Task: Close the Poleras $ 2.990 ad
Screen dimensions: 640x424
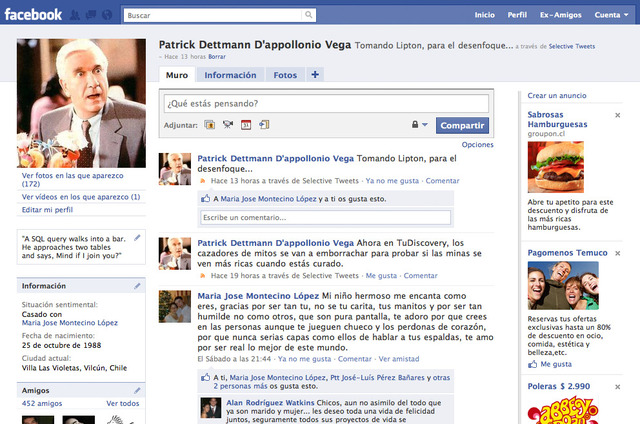Action: [x=618, y=386]
